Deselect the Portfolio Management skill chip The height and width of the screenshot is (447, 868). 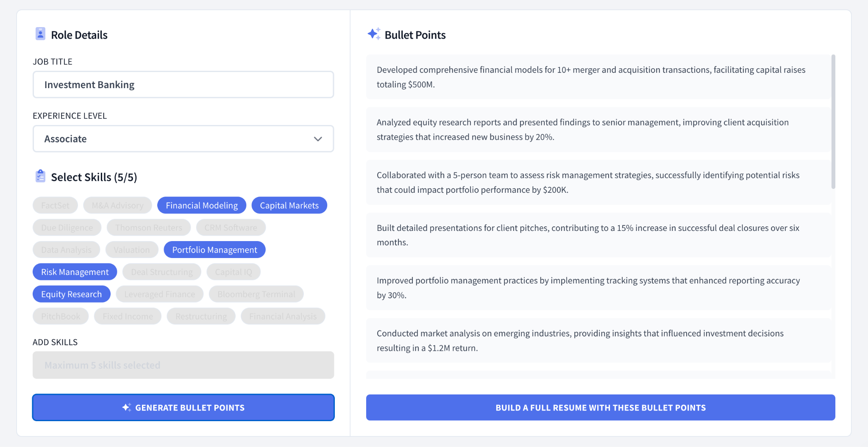(214, 250)
